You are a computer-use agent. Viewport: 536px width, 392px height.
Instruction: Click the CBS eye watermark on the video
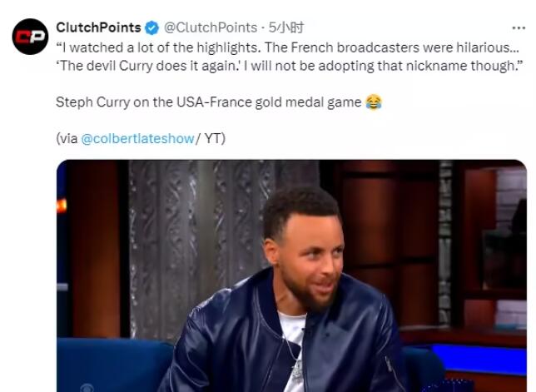(x=87, y=388)
